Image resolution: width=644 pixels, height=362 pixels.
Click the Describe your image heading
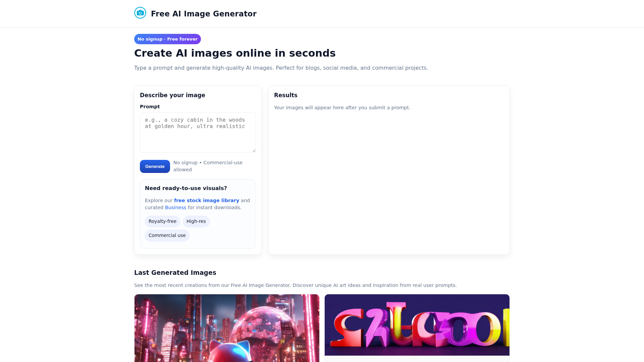coord(172,95)
